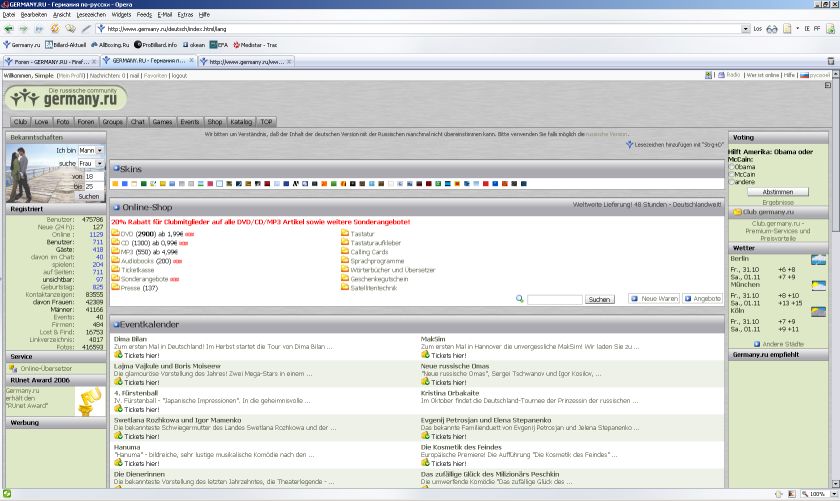The width and height of the screenshot is (840, 501).
Task: Open the Billard-Aktuell bookmark
Action: [x=65, y=45]
